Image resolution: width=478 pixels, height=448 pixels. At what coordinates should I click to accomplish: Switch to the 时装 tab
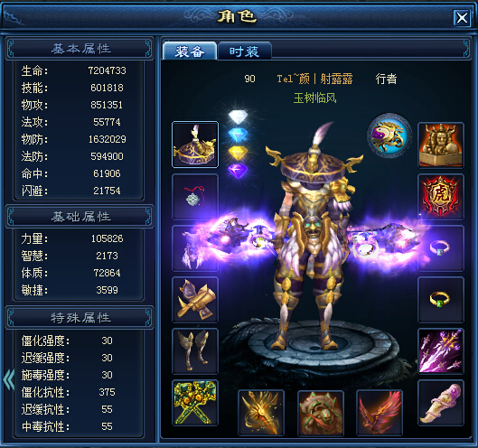pyautogui.click(x=245, y=51)
